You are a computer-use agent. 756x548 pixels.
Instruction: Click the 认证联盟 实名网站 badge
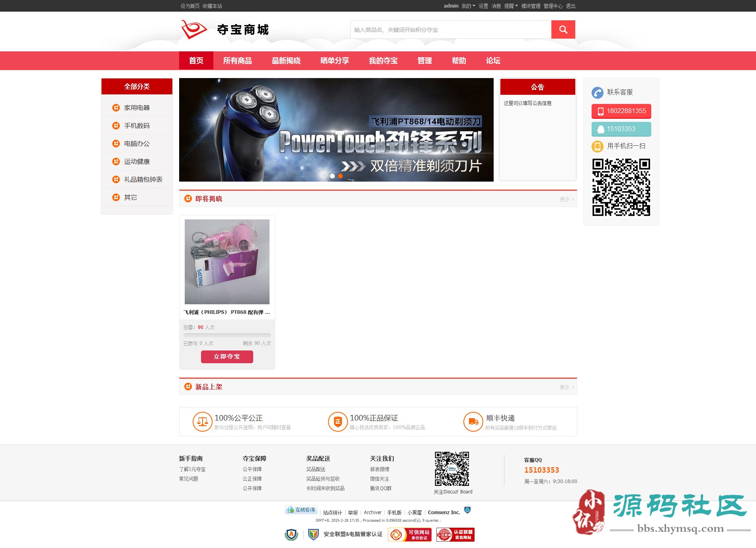click(455, 534)
